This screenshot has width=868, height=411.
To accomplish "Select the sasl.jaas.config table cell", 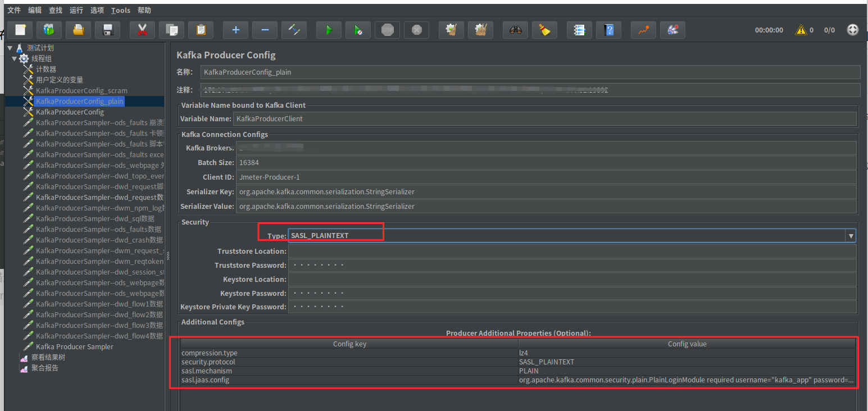I will [x=349, y=380].
